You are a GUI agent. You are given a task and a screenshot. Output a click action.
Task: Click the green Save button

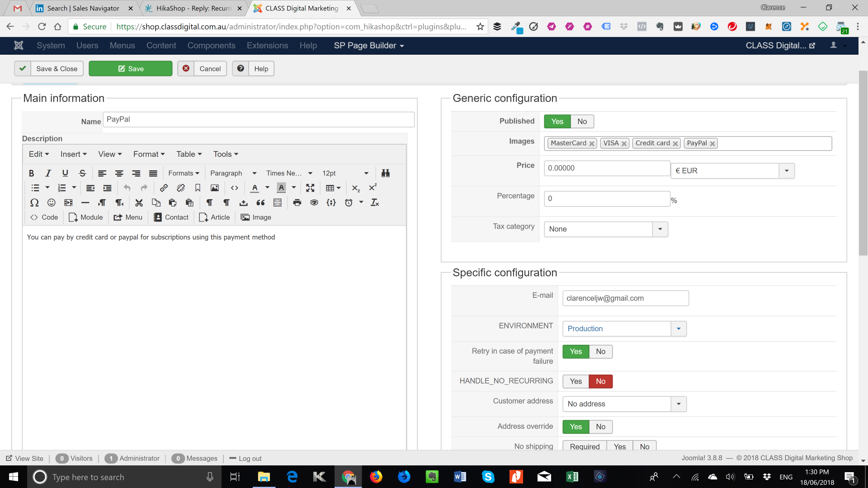coord(131,69)
